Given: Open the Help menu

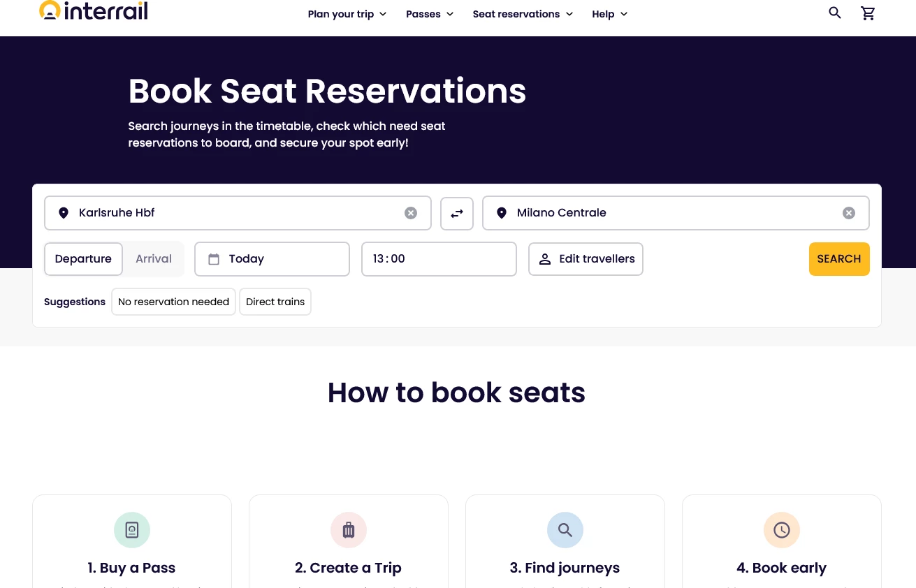Looking at the screenshot, I should (x=610, y=14).
